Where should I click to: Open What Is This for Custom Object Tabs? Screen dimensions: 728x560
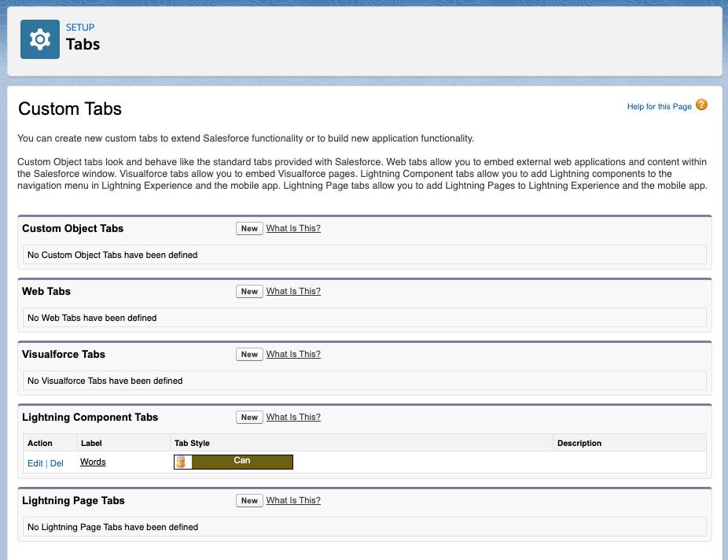point(293,228)
